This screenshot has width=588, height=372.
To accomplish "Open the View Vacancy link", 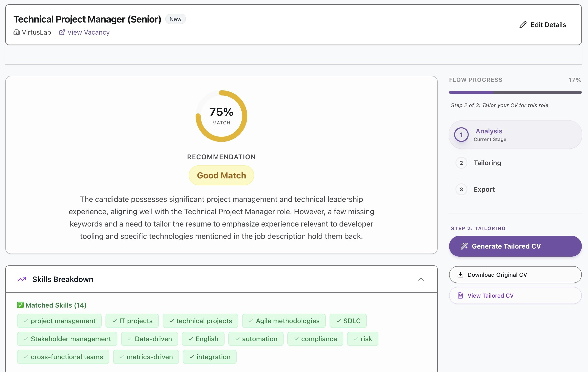I will click(88, 32).
